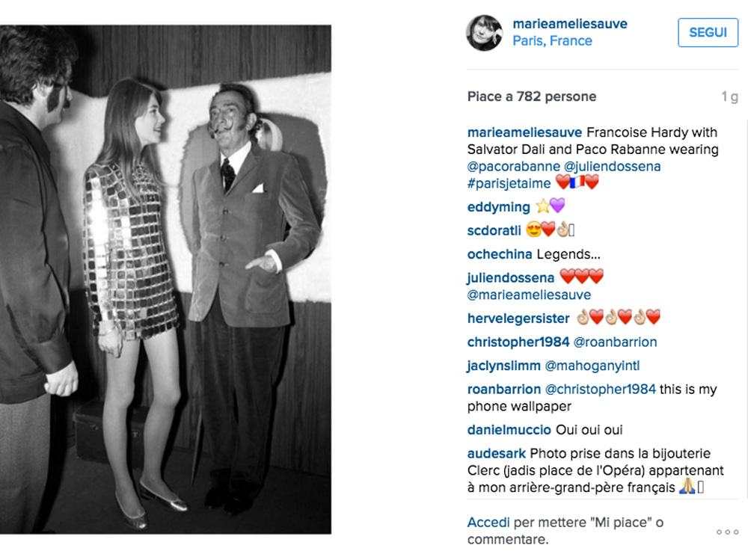This screenshot has width=748, height=560.
Task: Open the @mahoganyintl mention link
Action: click(x=592, y=366)
